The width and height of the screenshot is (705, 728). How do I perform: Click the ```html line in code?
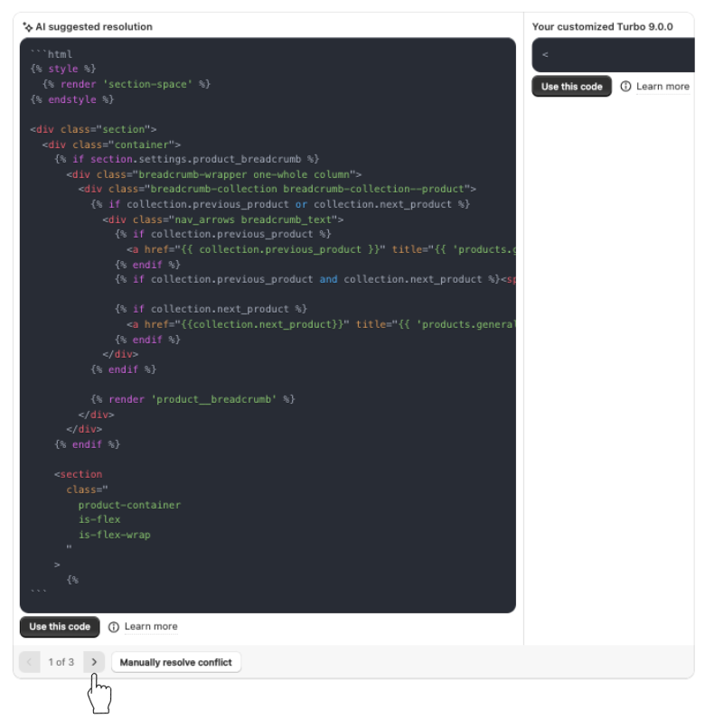52,54
